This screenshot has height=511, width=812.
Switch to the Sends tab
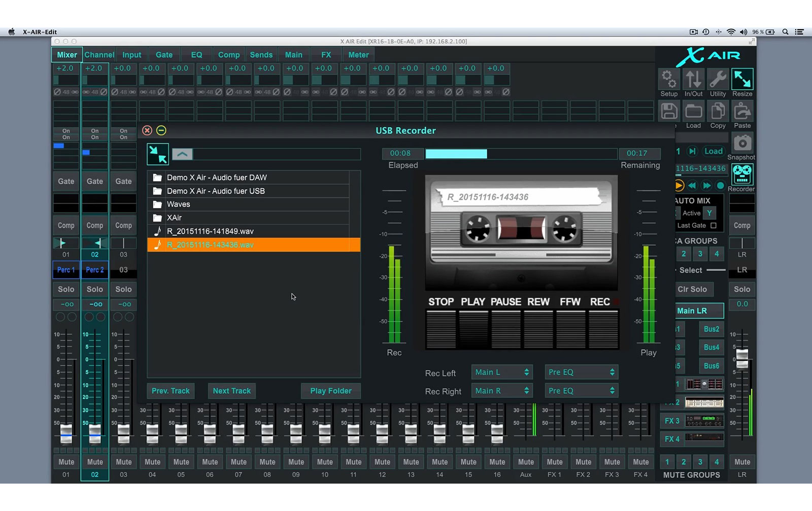click(261, 55)
